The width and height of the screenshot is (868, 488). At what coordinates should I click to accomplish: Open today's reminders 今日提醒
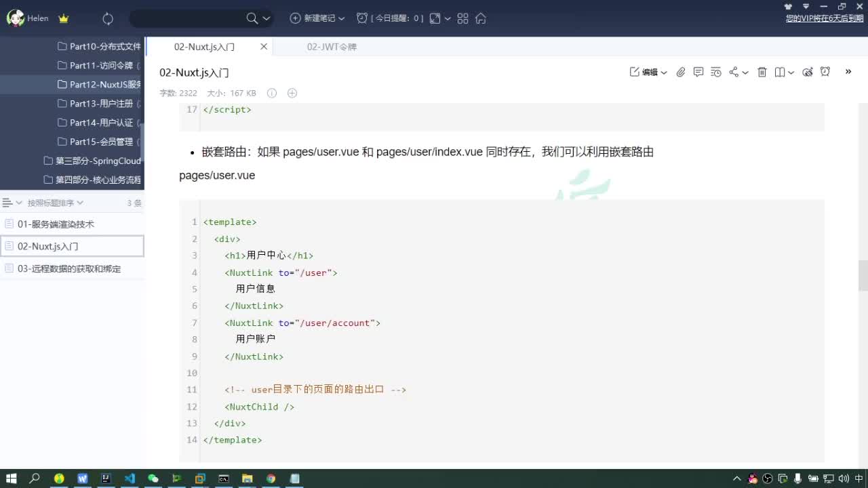point(390,18)
